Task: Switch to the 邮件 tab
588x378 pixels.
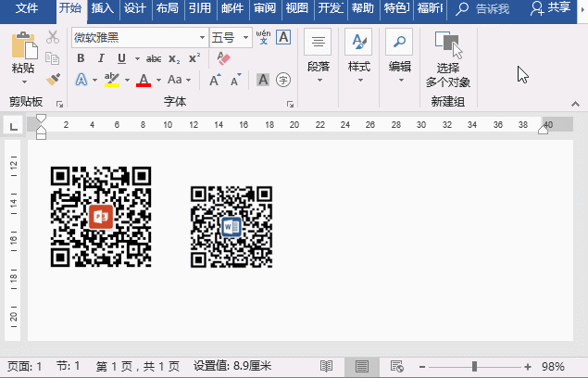Action: click(x=232, y=8)
